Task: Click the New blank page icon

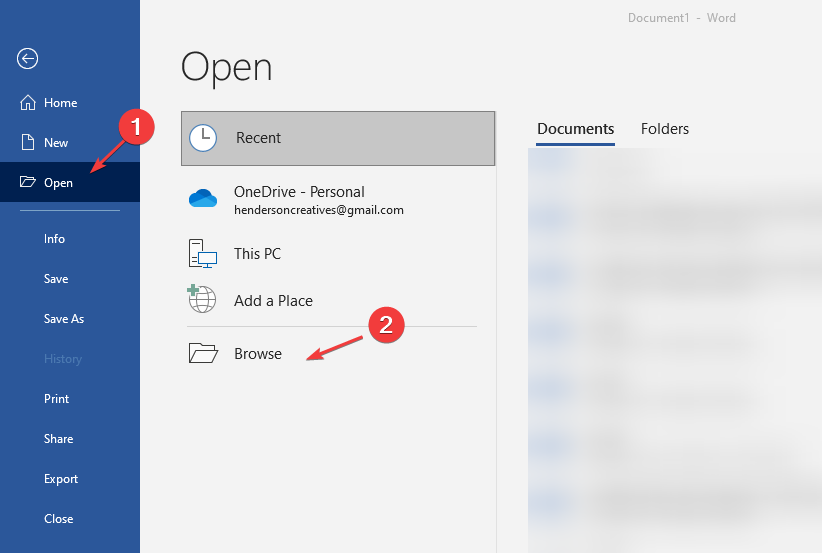Action: (x=27, y=143)
